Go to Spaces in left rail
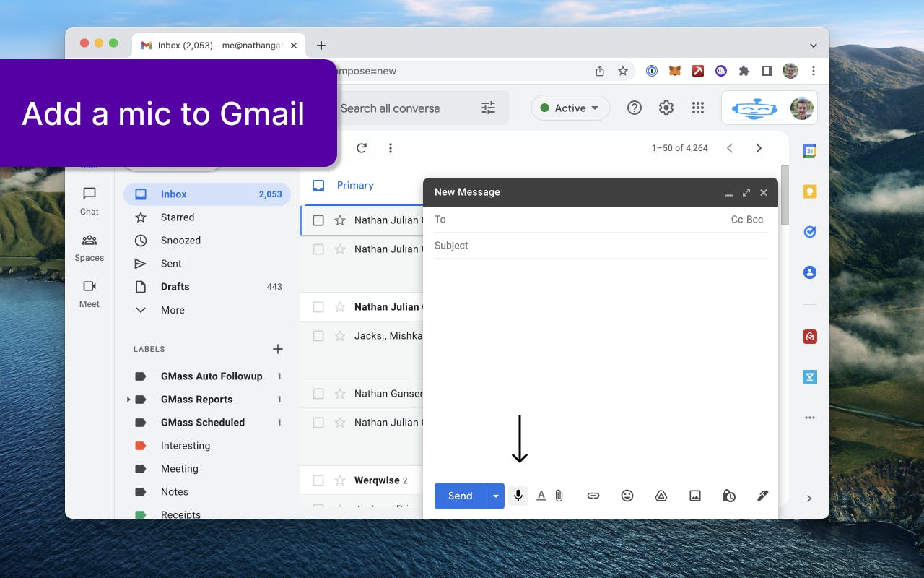The width and height of the screenshot is (924, 578). pyautogui.click(x=90, y=247)
